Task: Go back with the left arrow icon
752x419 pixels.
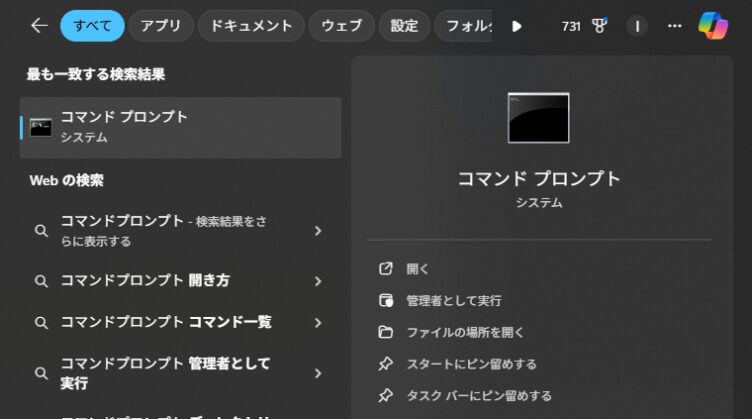Action: click(39, 26)
